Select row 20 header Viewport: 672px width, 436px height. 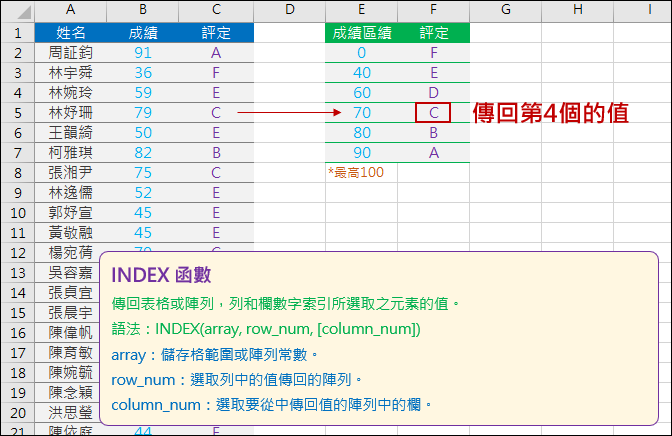pyautogui.click(x=18, y=413)
